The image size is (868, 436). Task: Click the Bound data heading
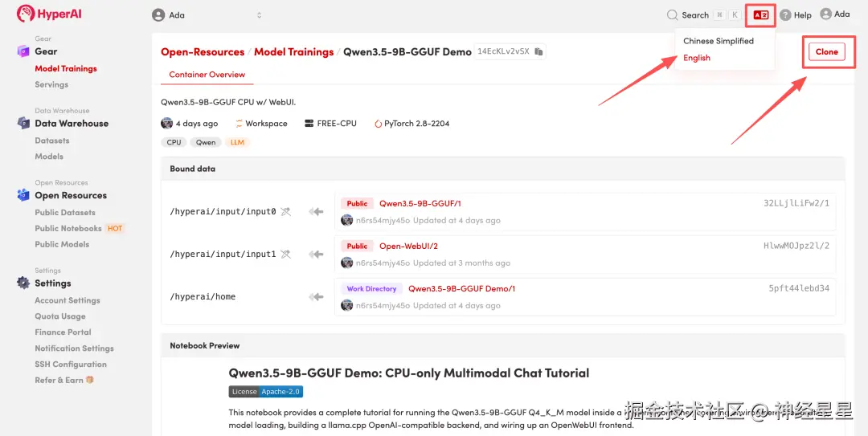click(x=193, y=169)
